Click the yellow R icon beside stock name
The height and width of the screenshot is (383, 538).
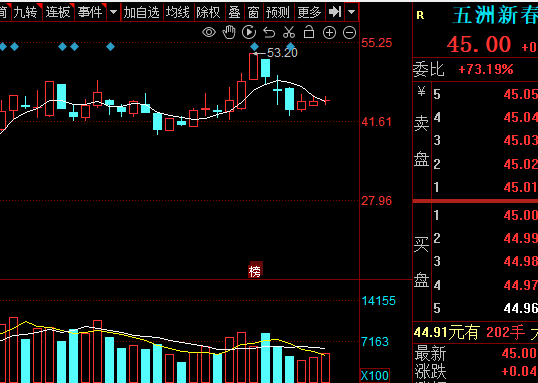click(420, 15)
